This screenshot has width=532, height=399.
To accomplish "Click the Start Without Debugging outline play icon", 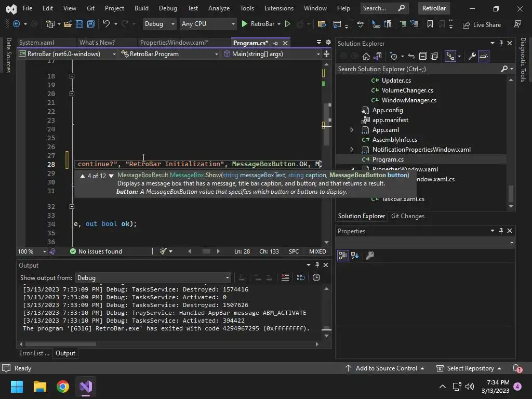I will point(288,24).
